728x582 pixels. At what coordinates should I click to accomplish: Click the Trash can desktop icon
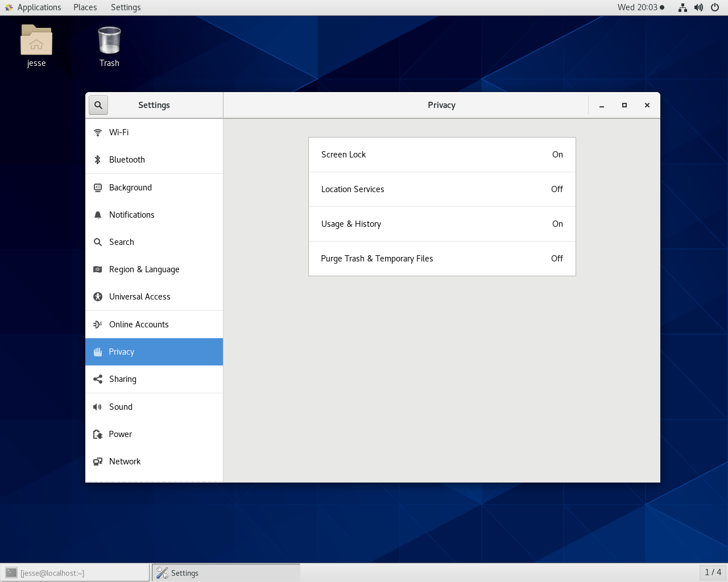click(x=109, y=40)
